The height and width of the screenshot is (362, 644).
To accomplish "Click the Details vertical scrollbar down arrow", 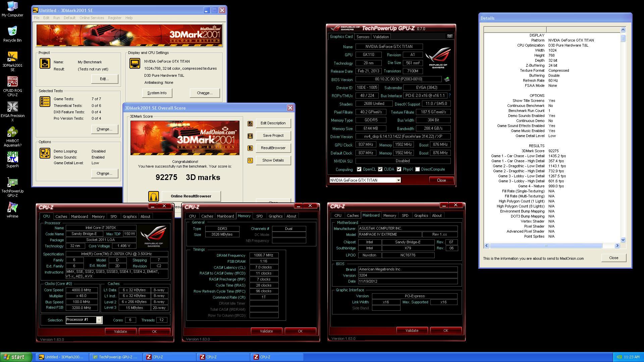I will click(x=623, y=240).
